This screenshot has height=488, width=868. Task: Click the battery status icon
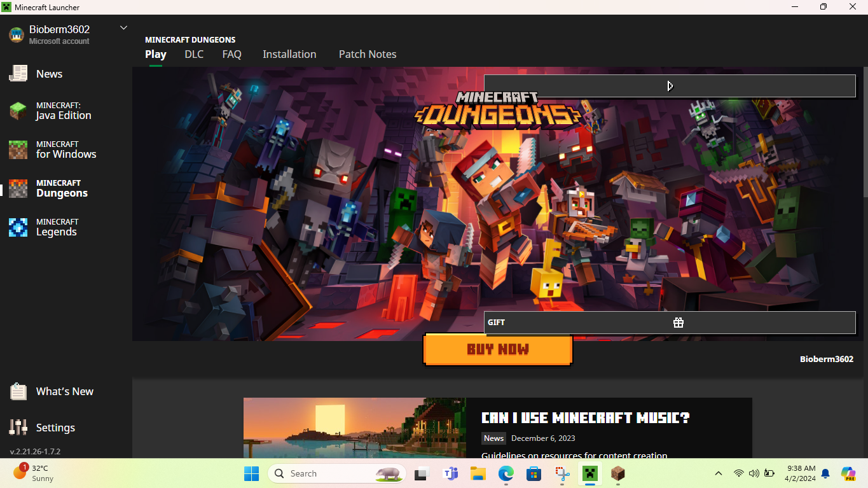point(769,473)
